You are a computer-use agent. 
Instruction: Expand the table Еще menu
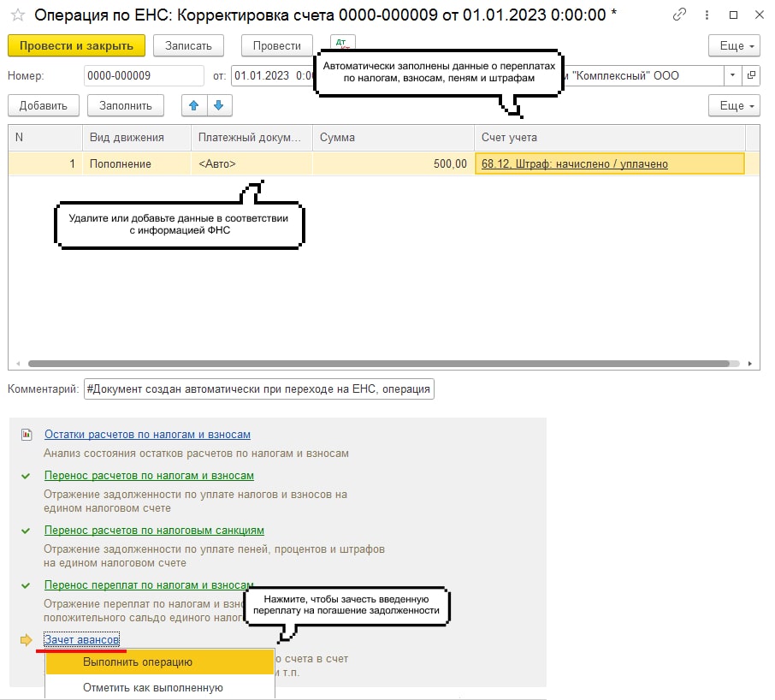click(733, 105)
